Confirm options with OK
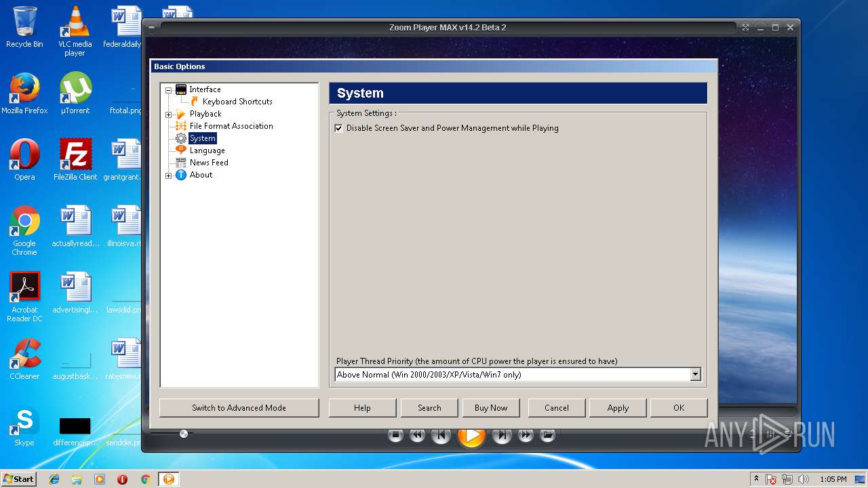The width and height of the screenshot is (868, 488). pos(679,408)
